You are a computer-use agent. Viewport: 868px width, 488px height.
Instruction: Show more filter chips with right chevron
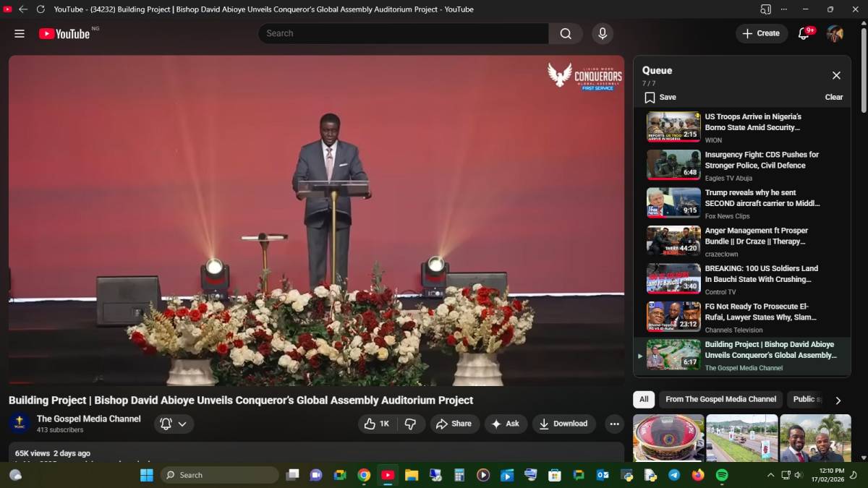tap(838, 400)
